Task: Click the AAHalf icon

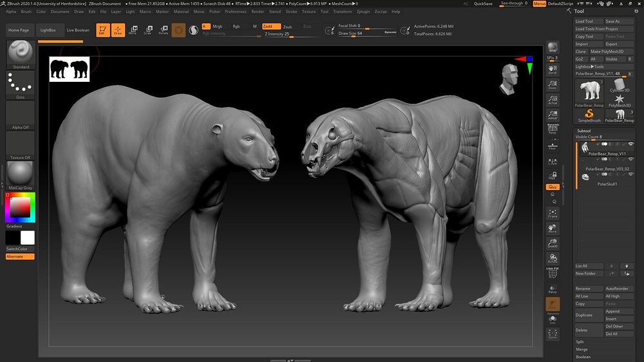Action: pos(553,115)
